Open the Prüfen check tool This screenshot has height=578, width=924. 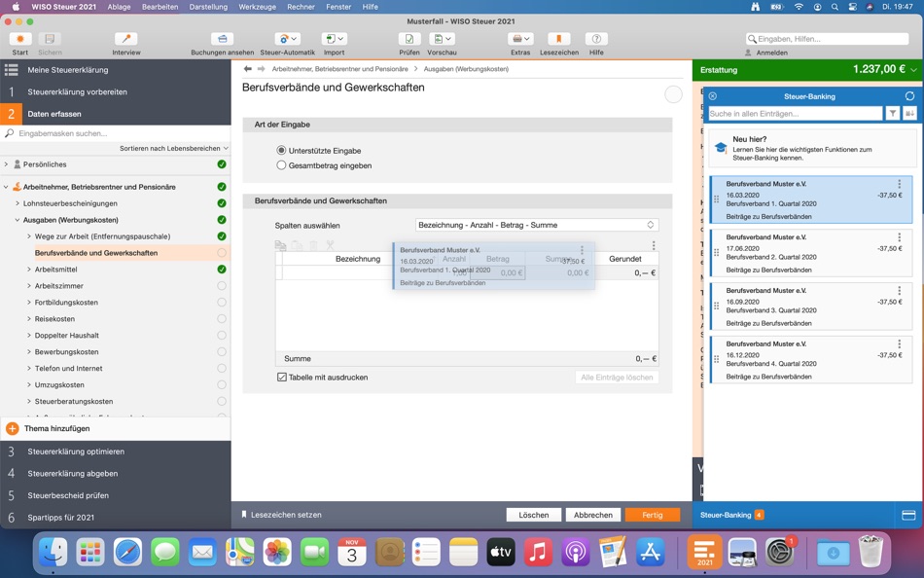tap(408, 41)
